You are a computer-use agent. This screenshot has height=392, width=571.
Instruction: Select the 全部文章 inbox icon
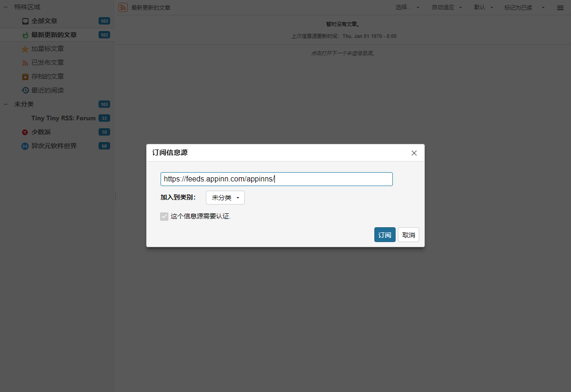coord(25,21)
